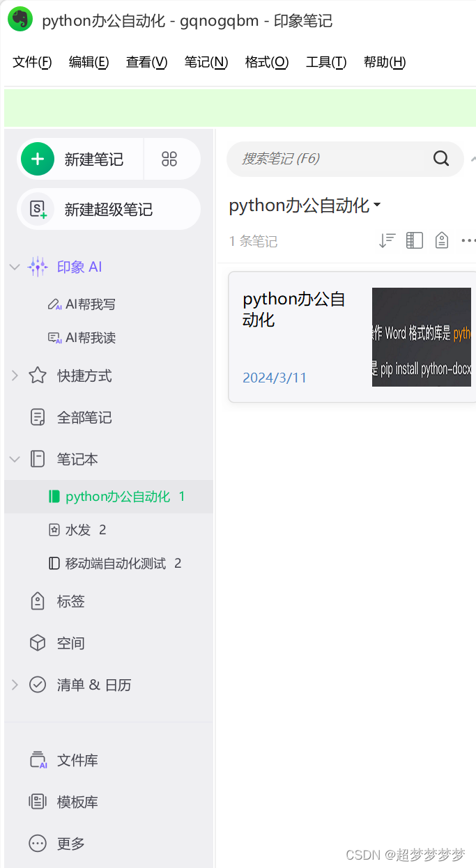Click the 1 条笔记 count text

click(x=253, y=242)
